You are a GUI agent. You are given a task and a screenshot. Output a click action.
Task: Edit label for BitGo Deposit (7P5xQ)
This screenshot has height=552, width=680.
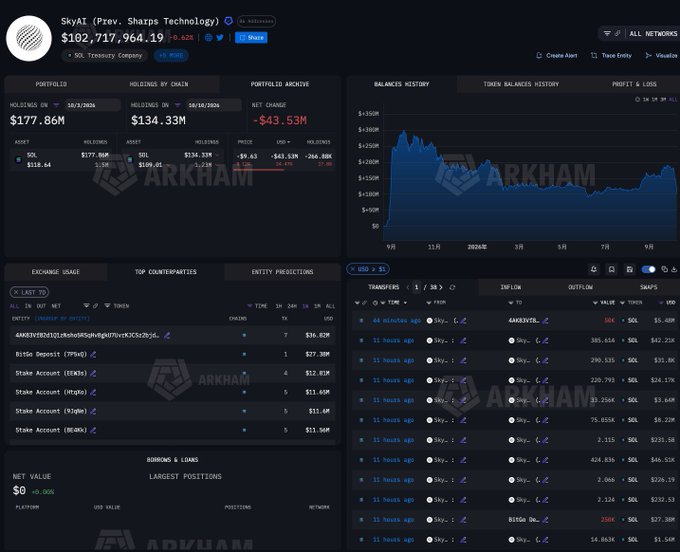pos(93,354)
